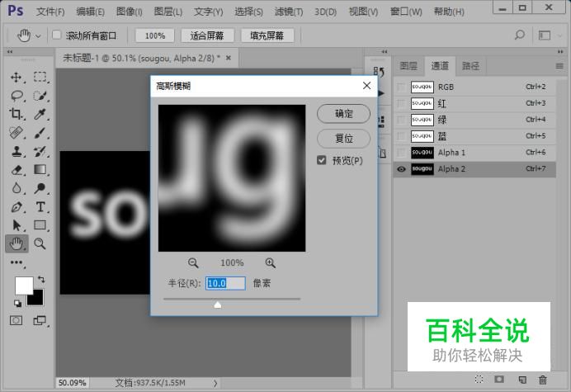Open the workspace switcher dropdown
Image resolution: width=571 pixels, height=392 pixels.
[549, 35]
